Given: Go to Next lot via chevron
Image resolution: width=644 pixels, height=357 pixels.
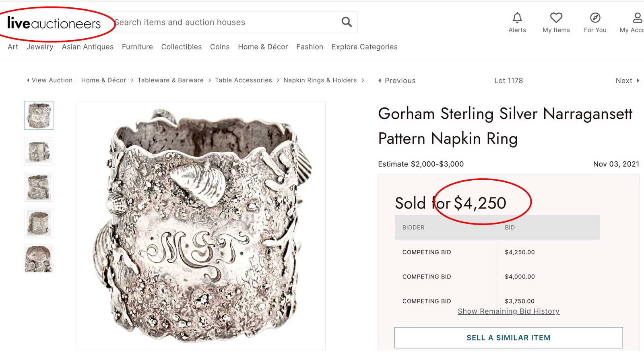Looking at the screenshot, I should (627, 80).
